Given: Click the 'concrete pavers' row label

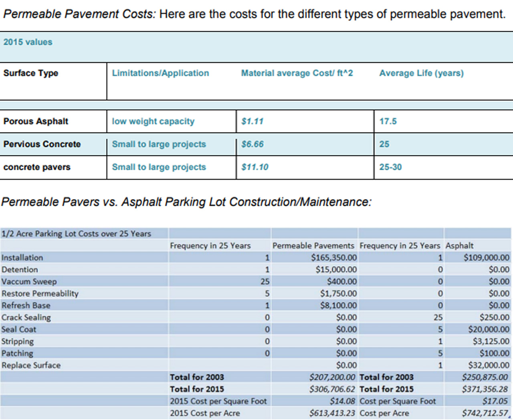Looking at the screenshot, I should click(37, 167).
